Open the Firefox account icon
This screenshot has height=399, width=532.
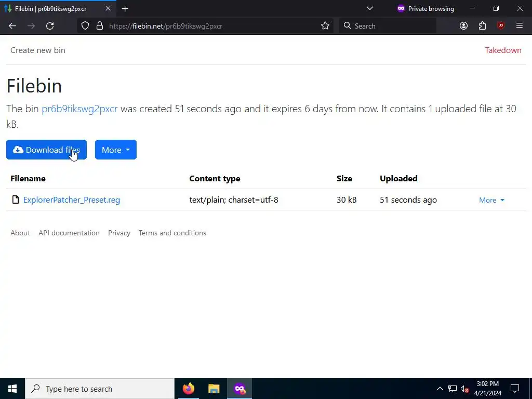coord(463,26)
